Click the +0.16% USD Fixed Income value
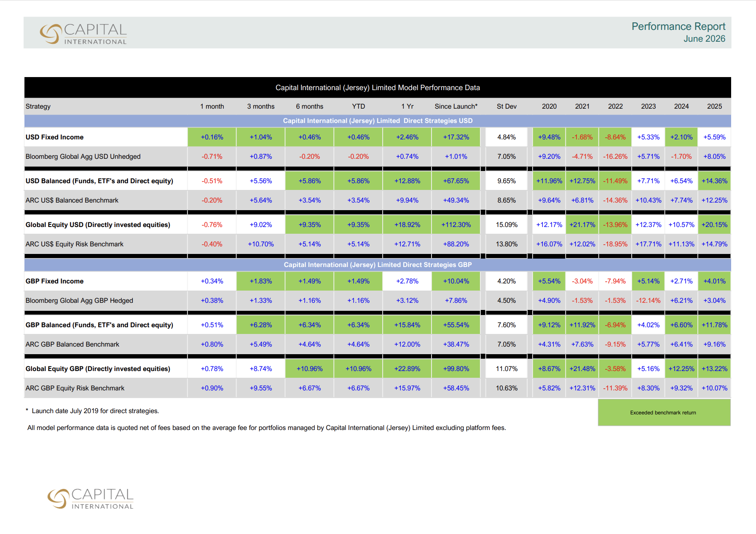This screenshot has height=534, width=756. (212, 137)
